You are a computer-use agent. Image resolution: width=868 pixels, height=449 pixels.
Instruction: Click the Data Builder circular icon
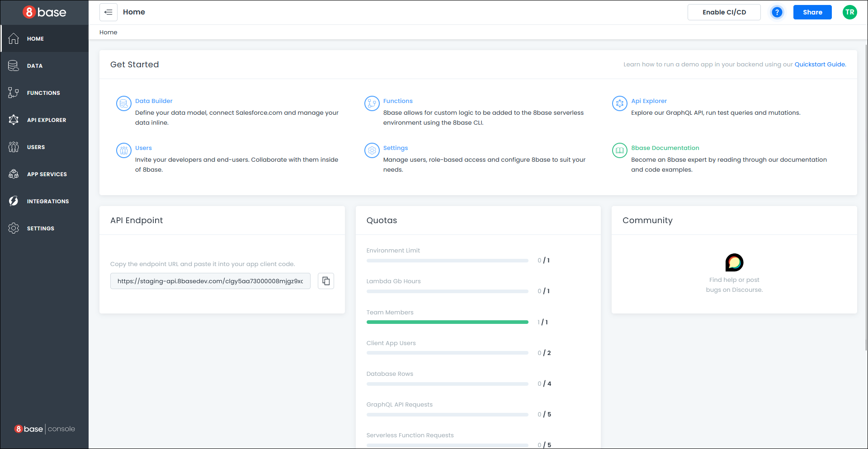123,103
